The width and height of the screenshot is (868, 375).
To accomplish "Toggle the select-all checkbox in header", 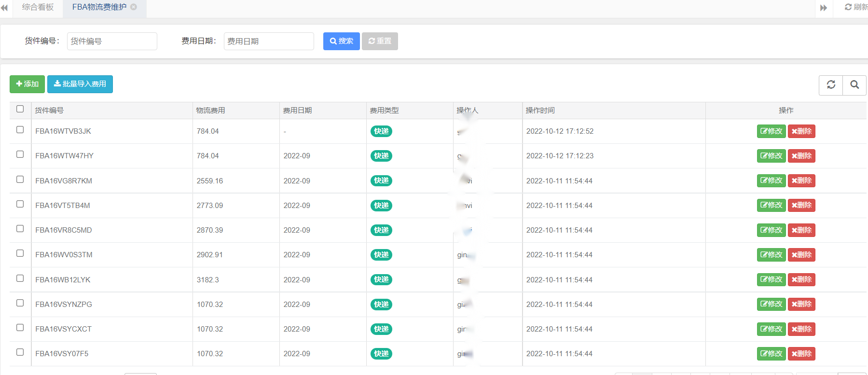I will pyautogui.click(x=20, y=109).
